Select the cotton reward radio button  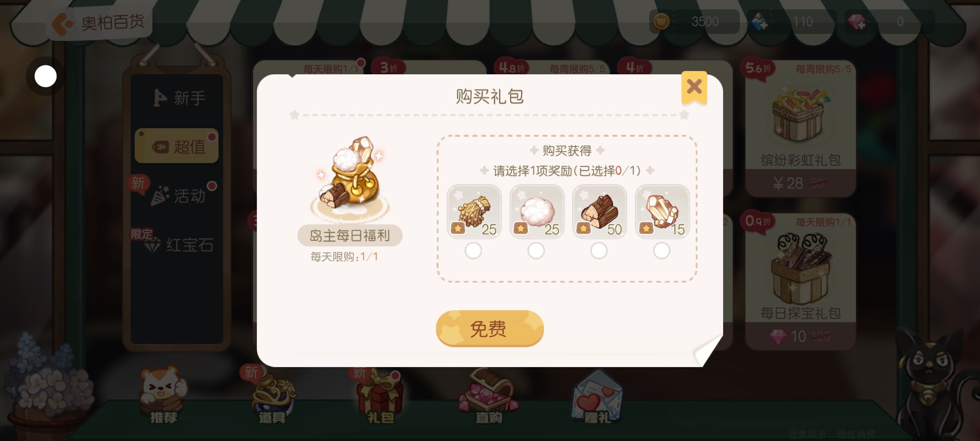536,250
